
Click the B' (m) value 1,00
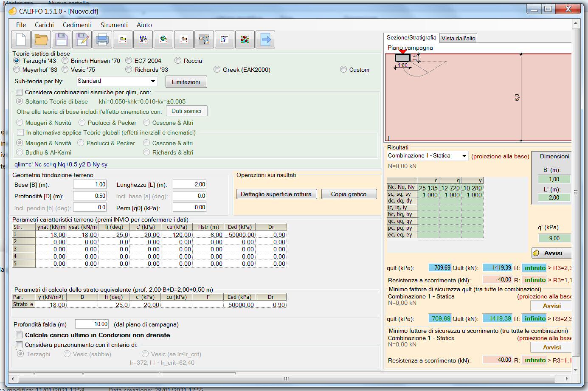554,179
